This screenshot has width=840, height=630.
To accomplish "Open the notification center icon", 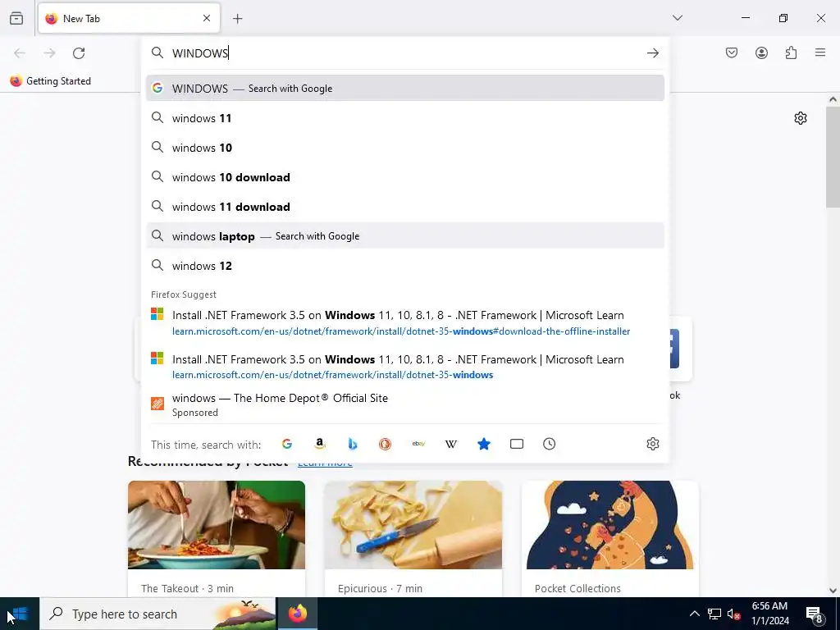I will tap(815, 614).
